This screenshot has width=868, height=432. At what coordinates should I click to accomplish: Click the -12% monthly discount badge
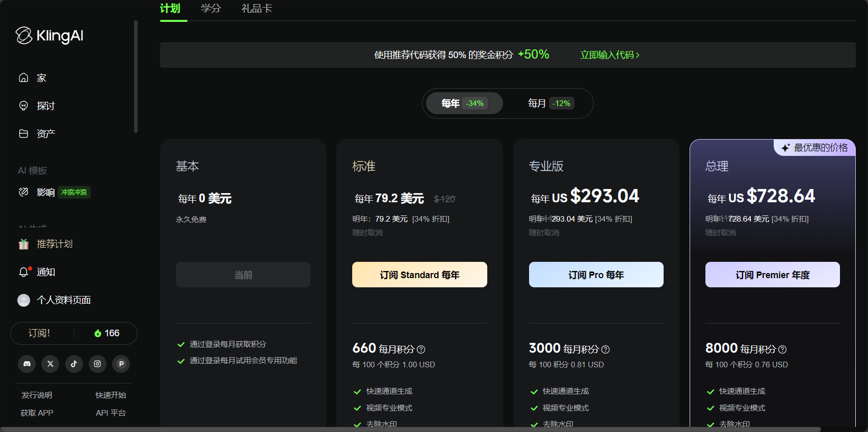(x=562, y=103)
